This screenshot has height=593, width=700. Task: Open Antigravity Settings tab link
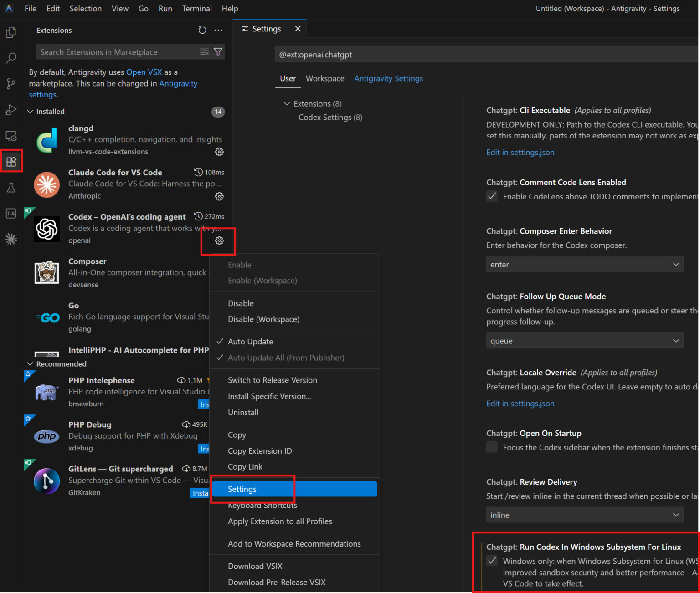pyautogui.click(x=389, y=78)
